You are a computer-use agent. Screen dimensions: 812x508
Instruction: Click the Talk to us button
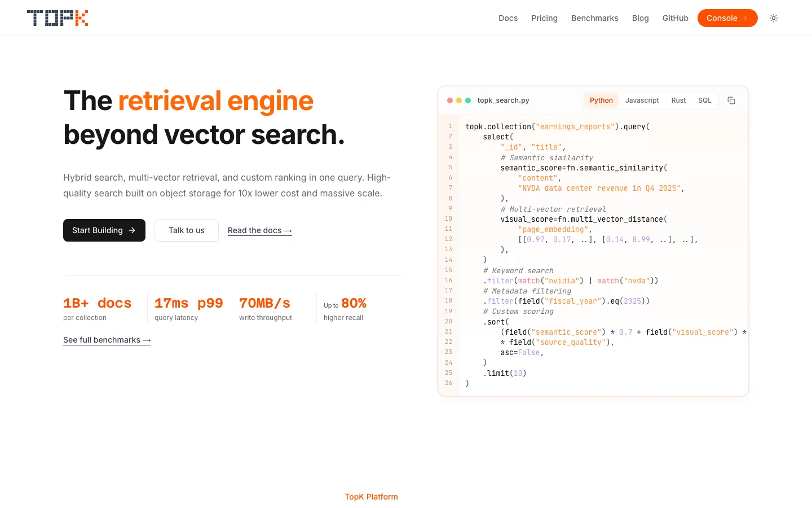tap(187, 230)
